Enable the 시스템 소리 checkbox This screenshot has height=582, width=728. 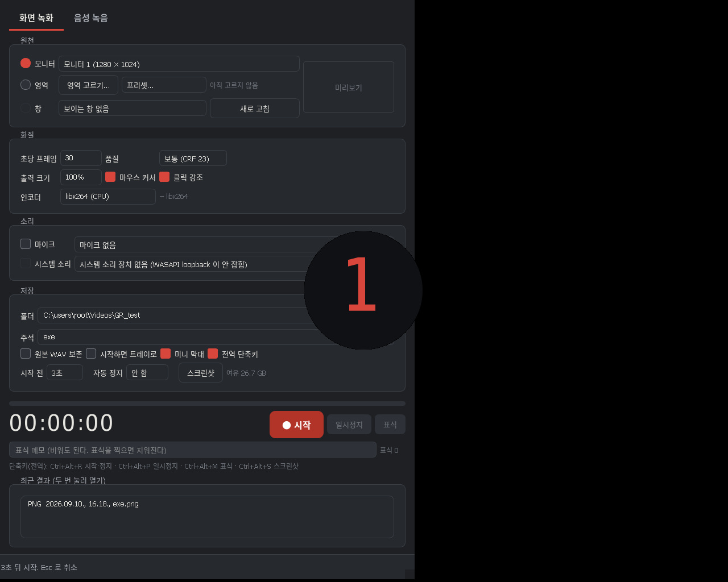pyautogui.click(x=26, y=263)
